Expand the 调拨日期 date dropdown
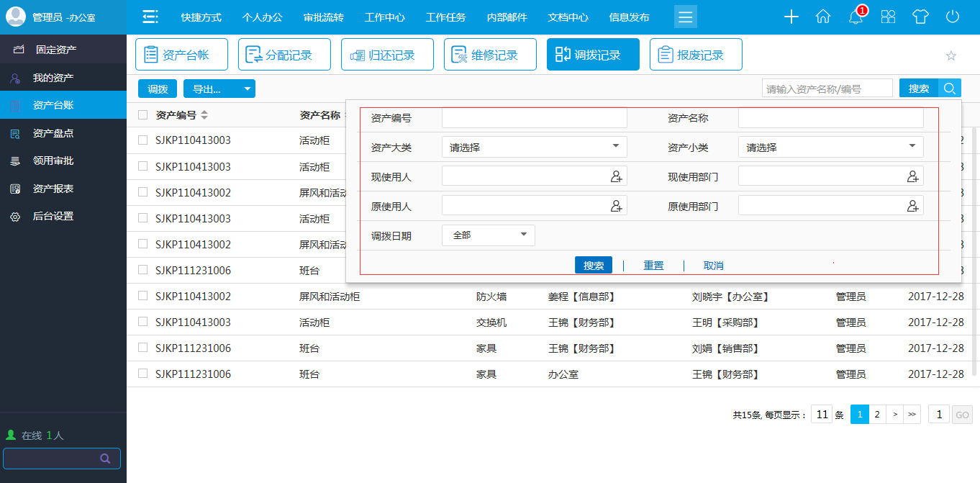Screen dimensions: 980x483 tap(488, 235)
